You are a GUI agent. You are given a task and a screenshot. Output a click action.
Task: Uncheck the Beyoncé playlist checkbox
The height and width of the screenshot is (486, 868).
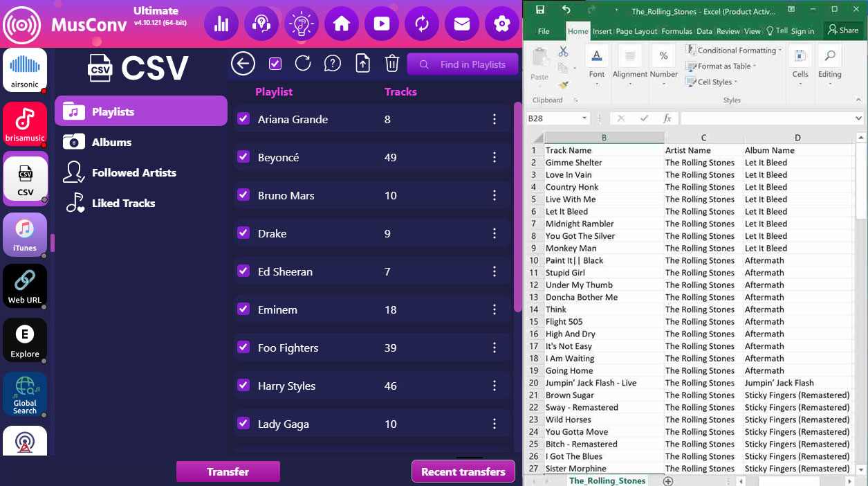pyautogui.click(x=243, y=156)
